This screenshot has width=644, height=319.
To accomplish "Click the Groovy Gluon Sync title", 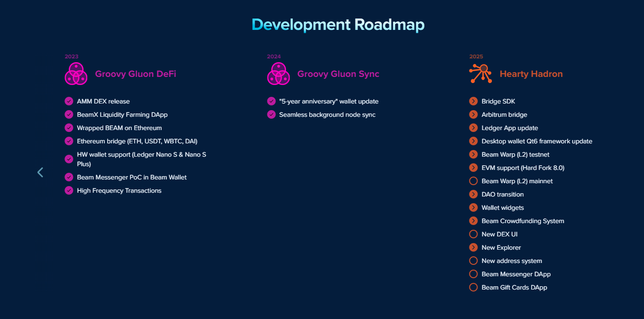I will pos(338,74).
